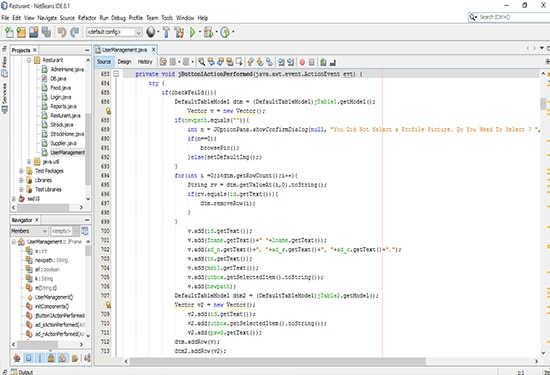
Task: Open Login.java in Projects tree
Action: point(56,97)
